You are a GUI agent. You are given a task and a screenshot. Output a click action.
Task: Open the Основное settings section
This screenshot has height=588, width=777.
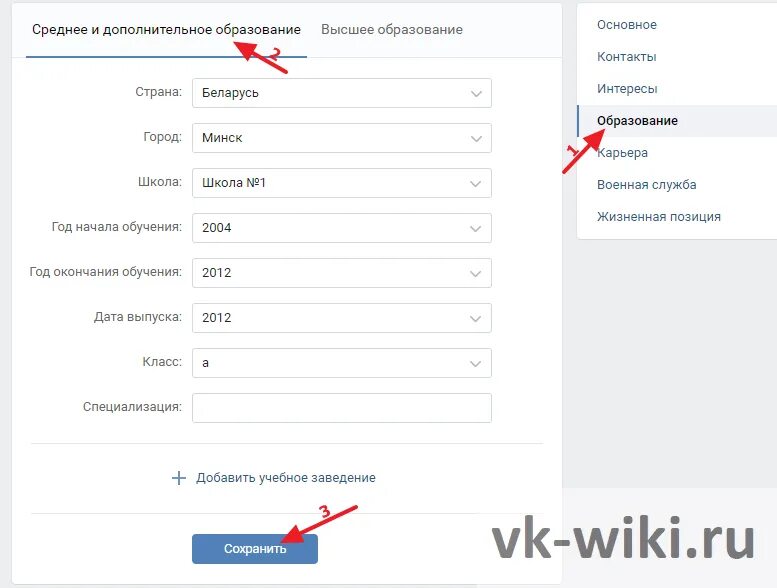[627, 25]
